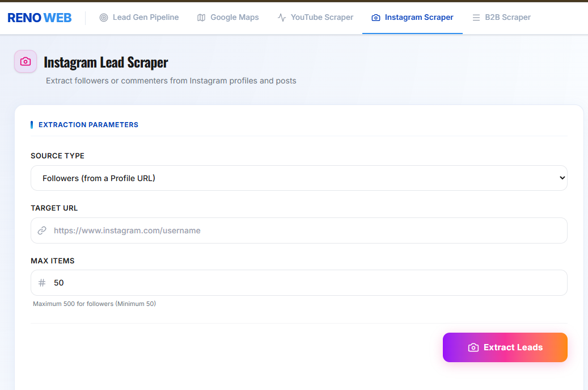588x390 pixels.
Task: Click the link icon in the Target URL field
Action: [x=42, y=230]
